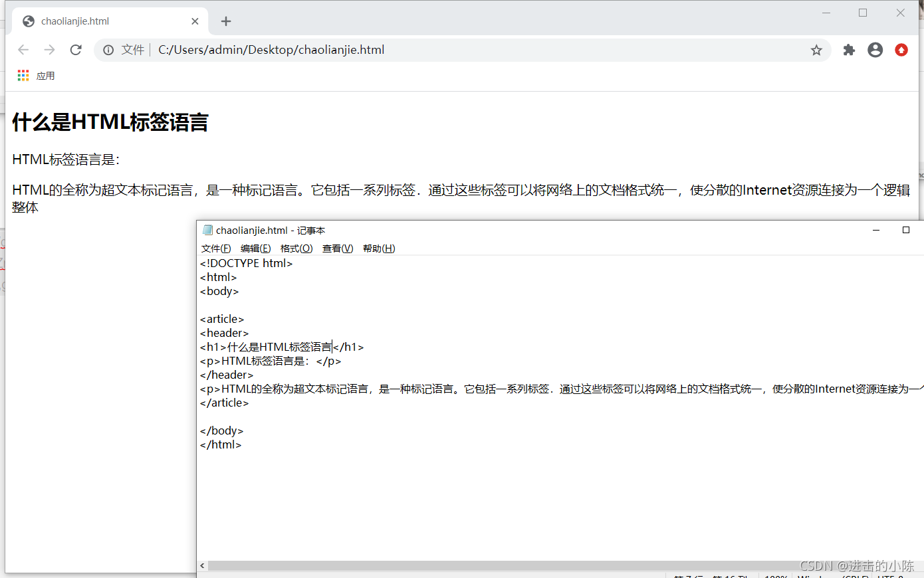Viewport: 924px width, 578px height.
Task: Click the red update icon in Chrome
Action: (x=901, y=50)
